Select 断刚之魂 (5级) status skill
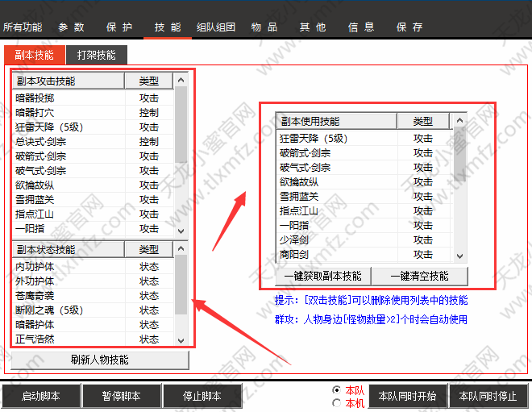 tap(93, 310)
